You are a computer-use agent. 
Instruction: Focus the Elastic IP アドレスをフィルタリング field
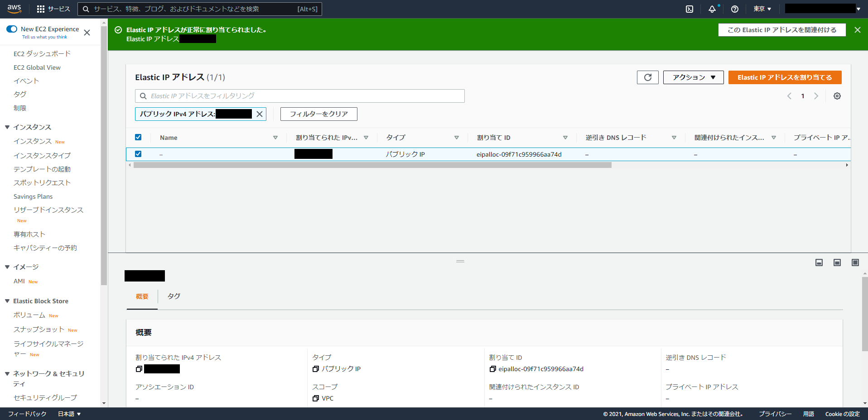(x=300, y=96)
